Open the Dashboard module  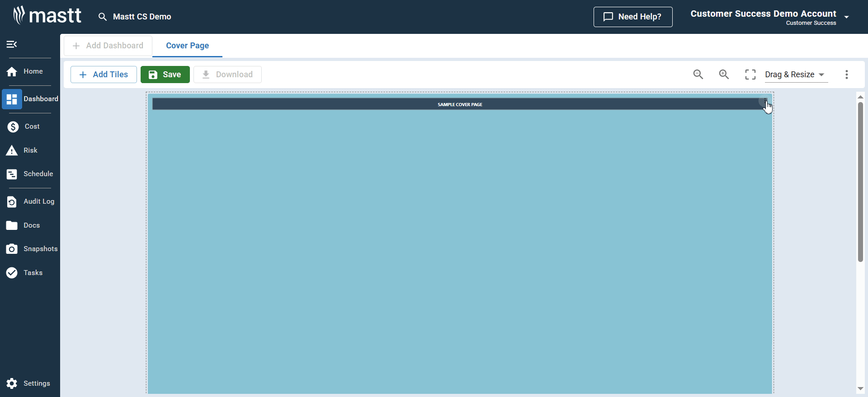click(x=30, y=99)
